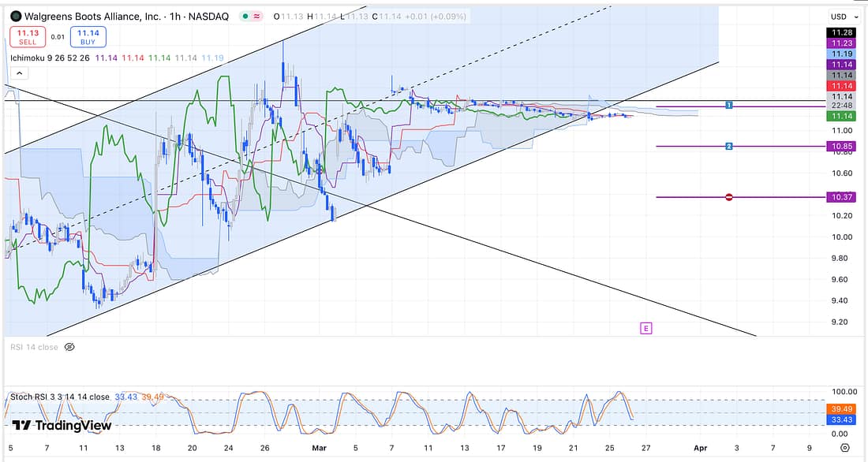This screenshot has width=868, height=462.
Task: Click the numbered 2 order marker
Action: click(x=729, y=146)
